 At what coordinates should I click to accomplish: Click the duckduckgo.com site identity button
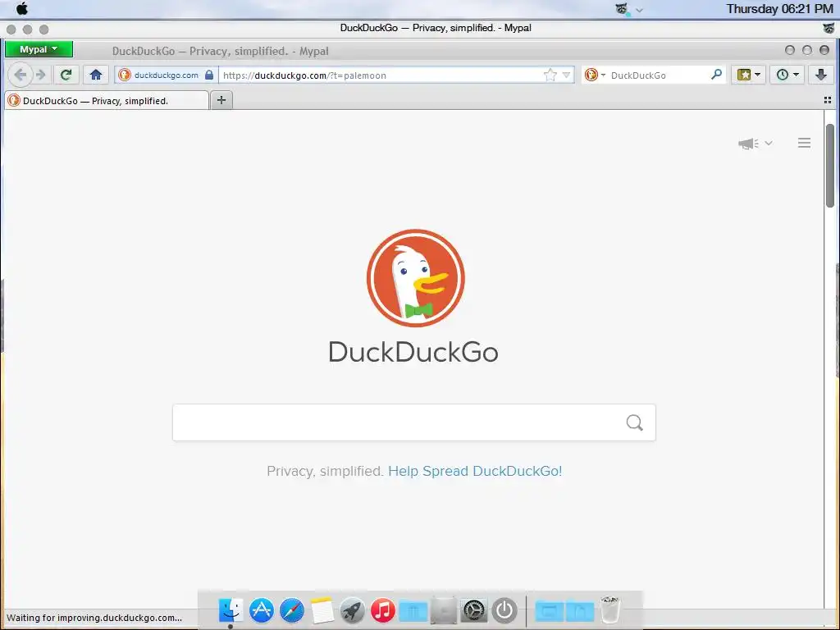click(x=166, y=75)
